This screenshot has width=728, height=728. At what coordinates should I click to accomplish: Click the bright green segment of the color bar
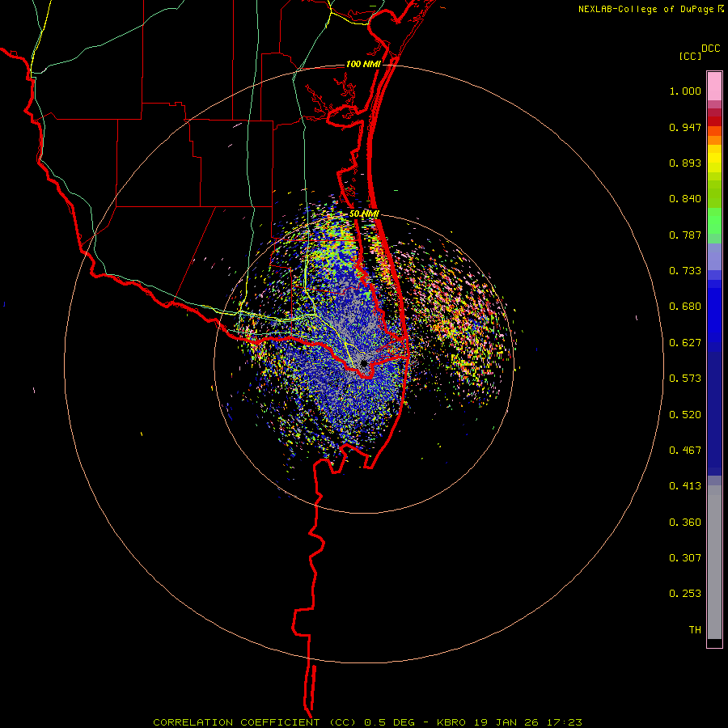pyautogui.click(x=714, y=221)
